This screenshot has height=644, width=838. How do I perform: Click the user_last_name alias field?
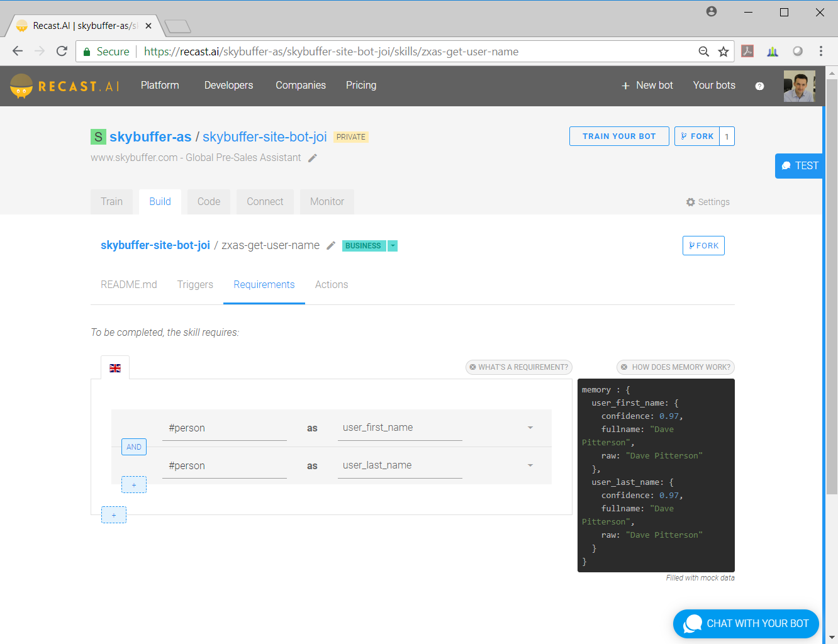pos(400,465)
